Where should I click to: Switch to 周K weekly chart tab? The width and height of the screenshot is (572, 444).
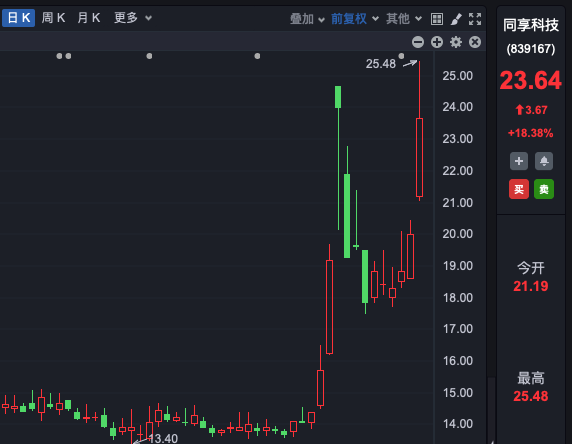[x=53, y=18]
